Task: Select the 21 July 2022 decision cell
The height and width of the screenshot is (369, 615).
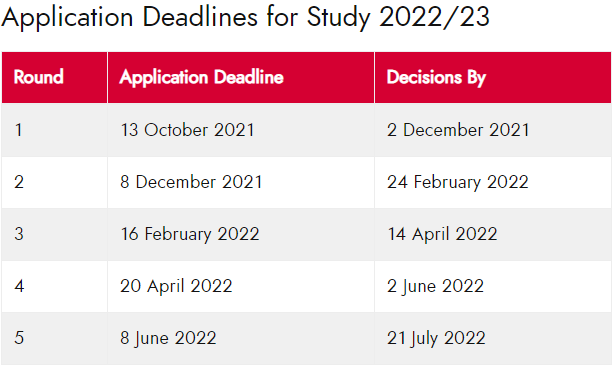Action: [493, 339]
